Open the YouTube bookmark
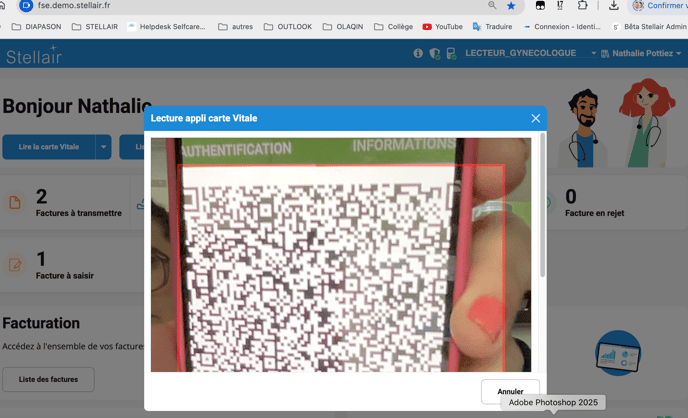This screenshot has width=688, height=418. 442,27
